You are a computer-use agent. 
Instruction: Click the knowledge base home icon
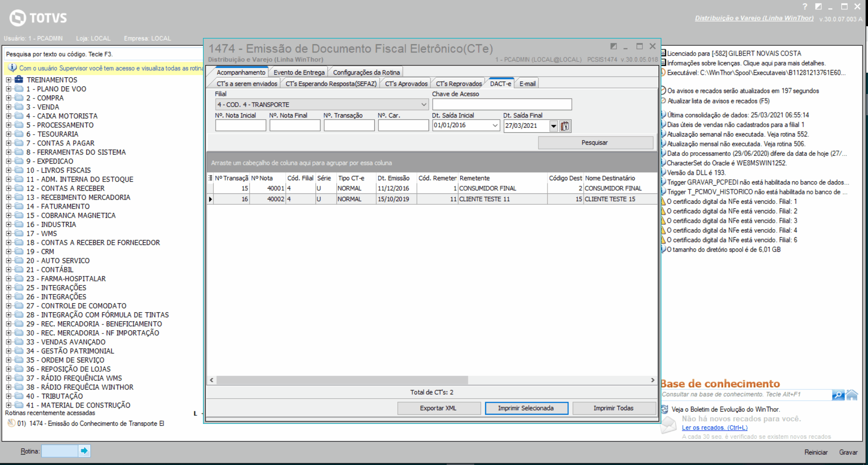852,395
